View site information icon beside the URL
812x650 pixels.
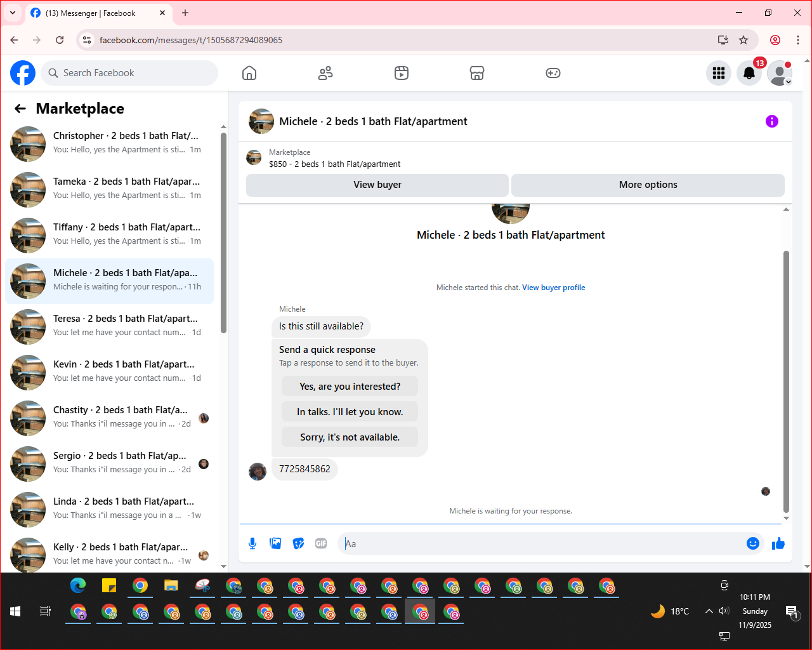87,40
